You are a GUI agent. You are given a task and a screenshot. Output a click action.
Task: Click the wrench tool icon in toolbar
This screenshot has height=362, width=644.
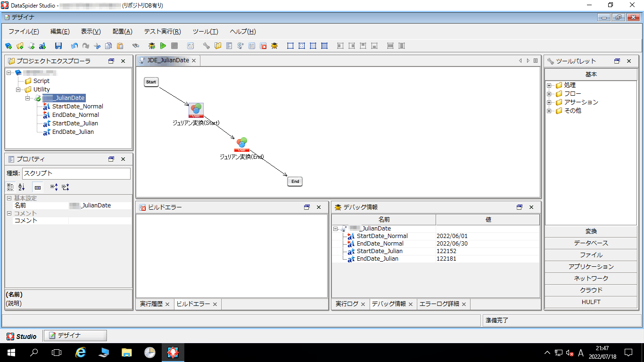[206, 46]
